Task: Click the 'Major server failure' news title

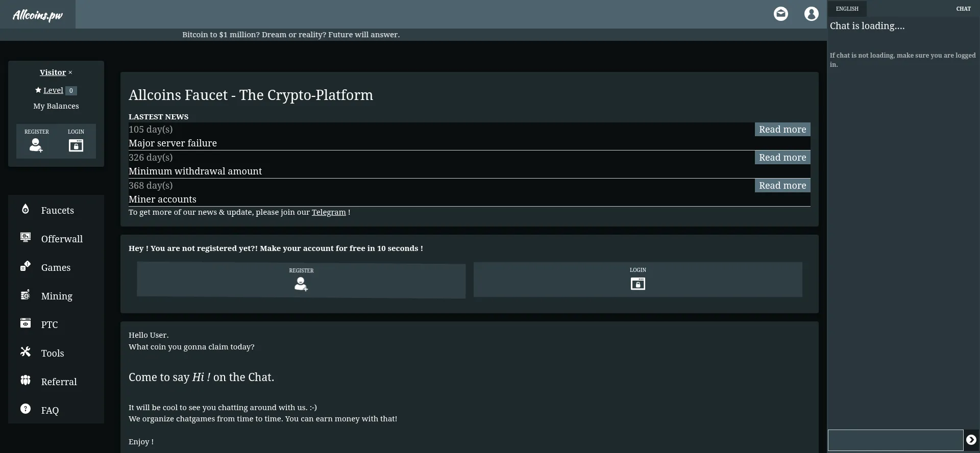Action: [x=173, y=143]
